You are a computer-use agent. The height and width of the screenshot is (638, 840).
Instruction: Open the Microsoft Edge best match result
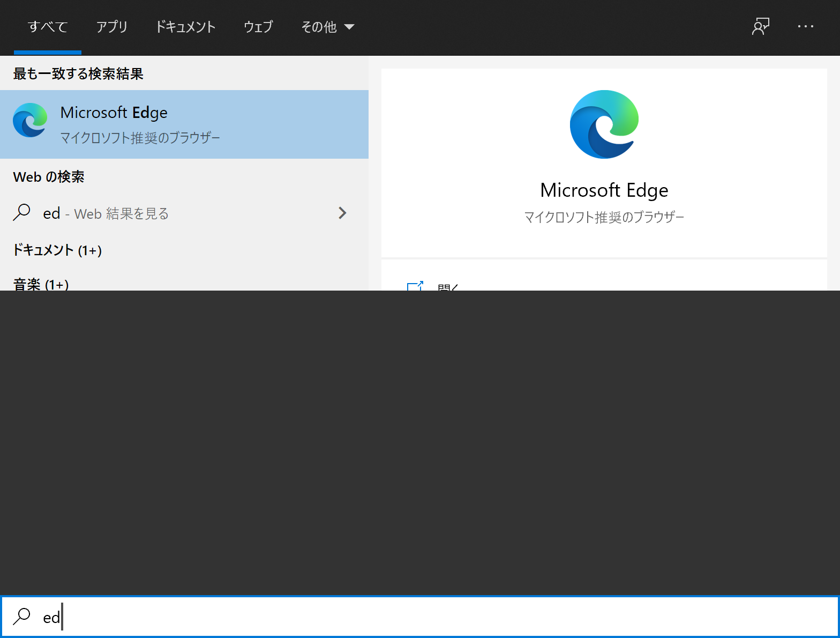184,124
